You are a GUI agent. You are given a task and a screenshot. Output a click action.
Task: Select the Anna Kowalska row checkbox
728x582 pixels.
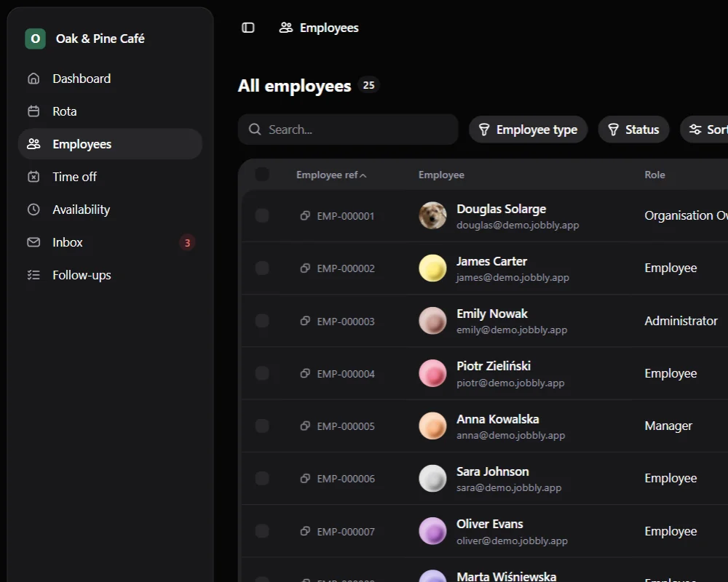tap(262, 426)
